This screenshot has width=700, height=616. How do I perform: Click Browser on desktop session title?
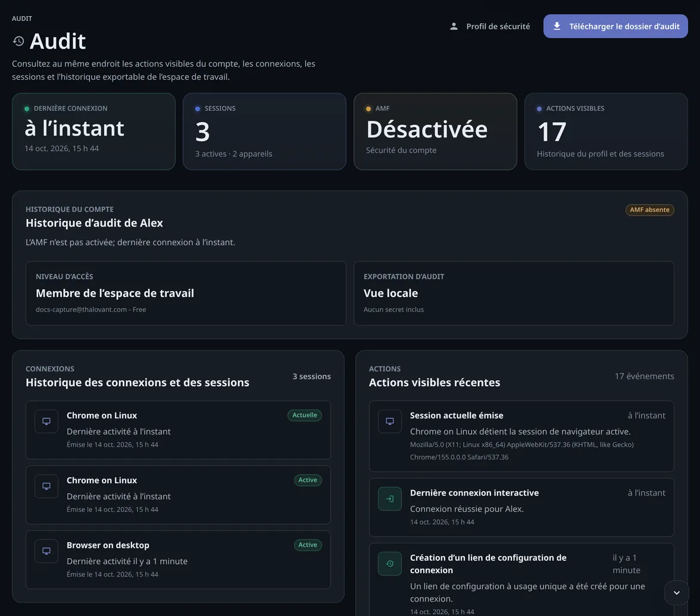(x=108, y=545)
